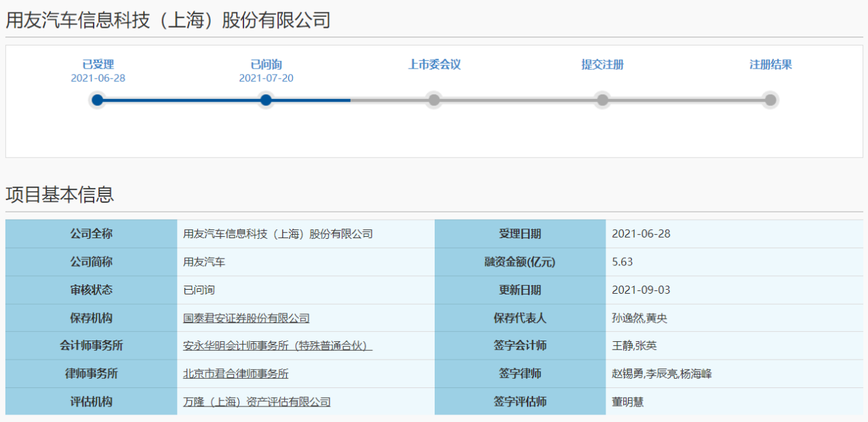Select the 上市委会议 stage label
868x422 pixels.
click(x=434, y=65)
